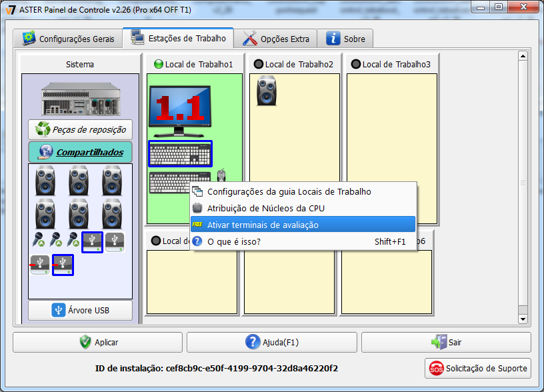Open the Configurações Gerais tab

[x=68, y=39]
